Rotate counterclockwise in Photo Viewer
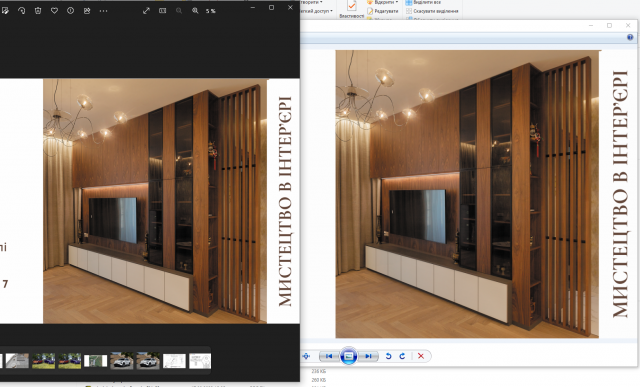The image size is (640, 387). point(388,356)
